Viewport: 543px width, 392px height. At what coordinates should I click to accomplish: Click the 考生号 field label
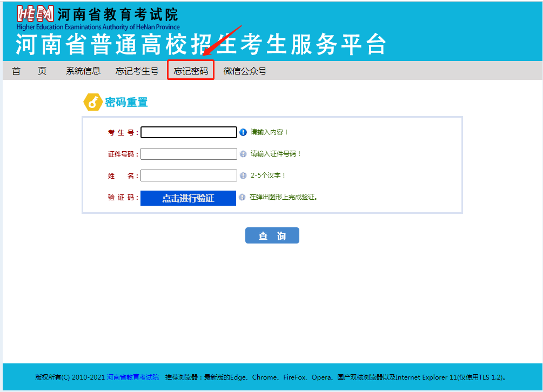click(123, 133)
